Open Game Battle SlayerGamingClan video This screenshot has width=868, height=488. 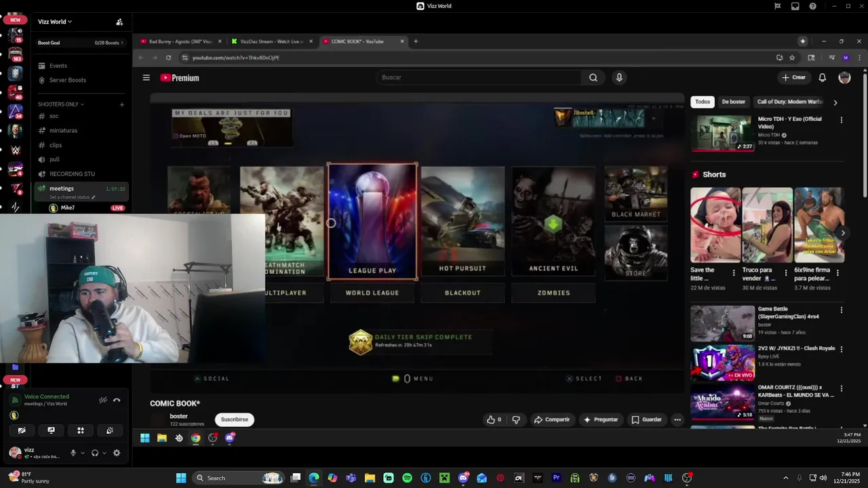pos(722,323)
